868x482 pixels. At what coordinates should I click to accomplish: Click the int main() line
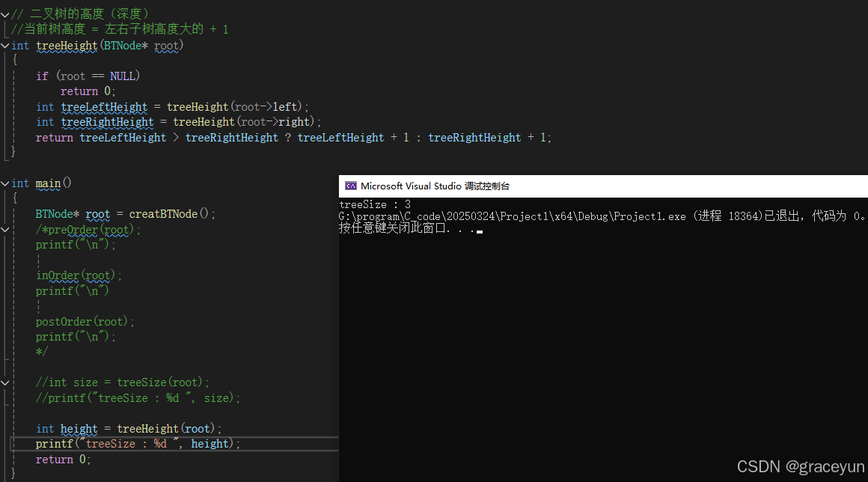click(x=41, y=183)
